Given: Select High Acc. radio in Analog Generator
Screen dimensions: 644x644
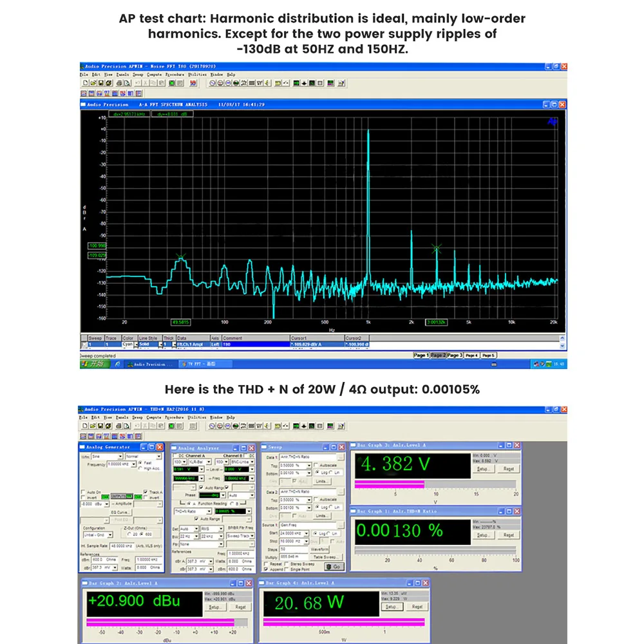Looking at the screenshot, I should [140, 468].
